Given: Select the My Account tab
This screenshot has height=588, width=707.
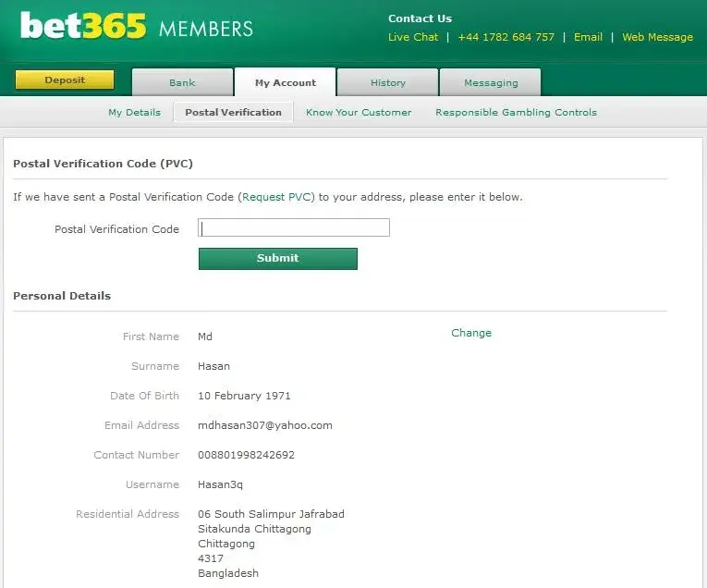Looking at the screenshot, I should (x=285, y=82).
